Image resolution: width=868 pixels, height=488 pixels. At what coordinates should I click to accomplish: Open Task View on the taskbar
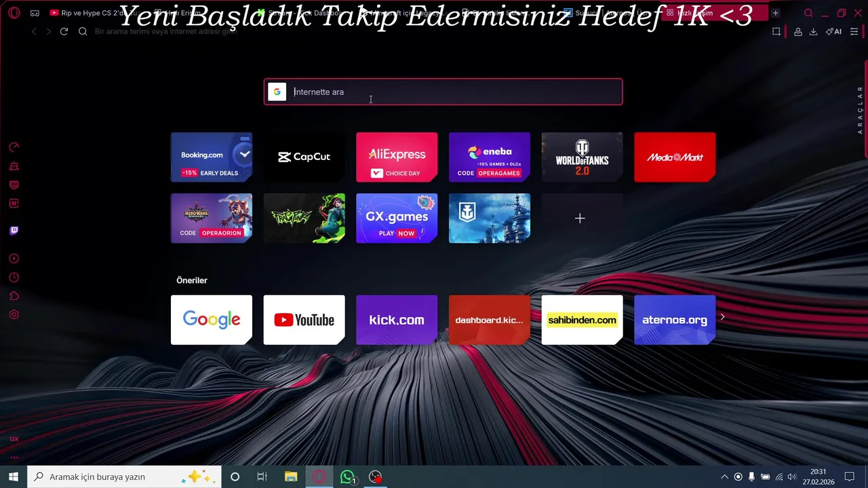tap(262, 476)
